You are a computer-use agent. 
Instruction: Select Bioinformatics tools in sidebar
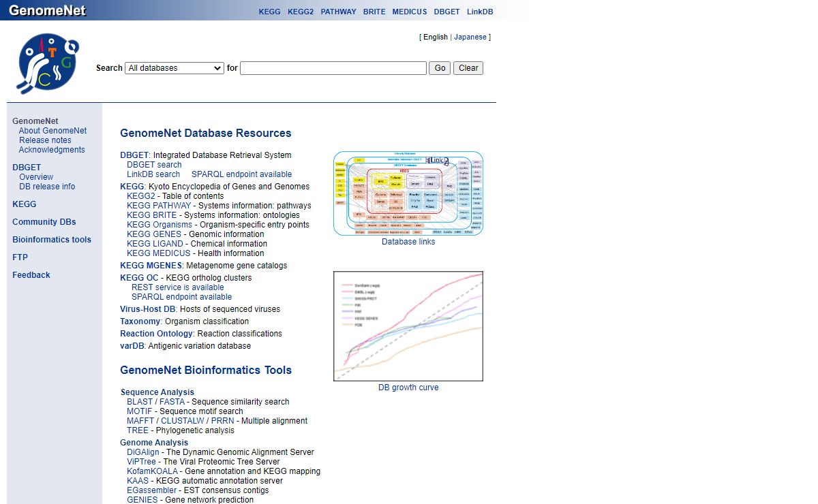(x=52, y=240)
